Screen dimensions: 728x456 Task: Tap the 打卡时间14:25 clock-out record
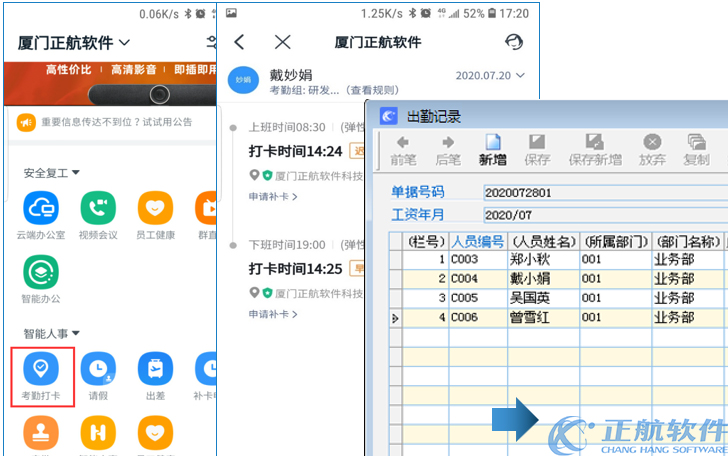click(295, 269)
